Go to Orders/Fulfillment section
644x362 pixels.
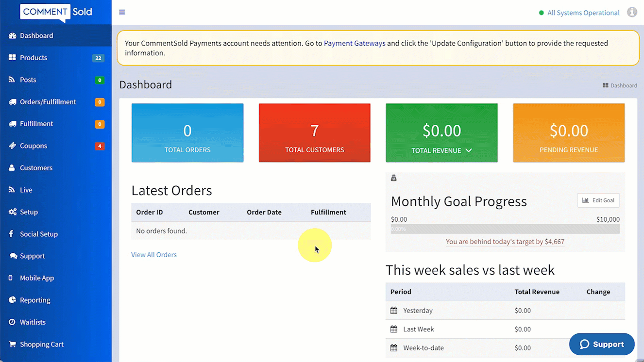point(48,102)
